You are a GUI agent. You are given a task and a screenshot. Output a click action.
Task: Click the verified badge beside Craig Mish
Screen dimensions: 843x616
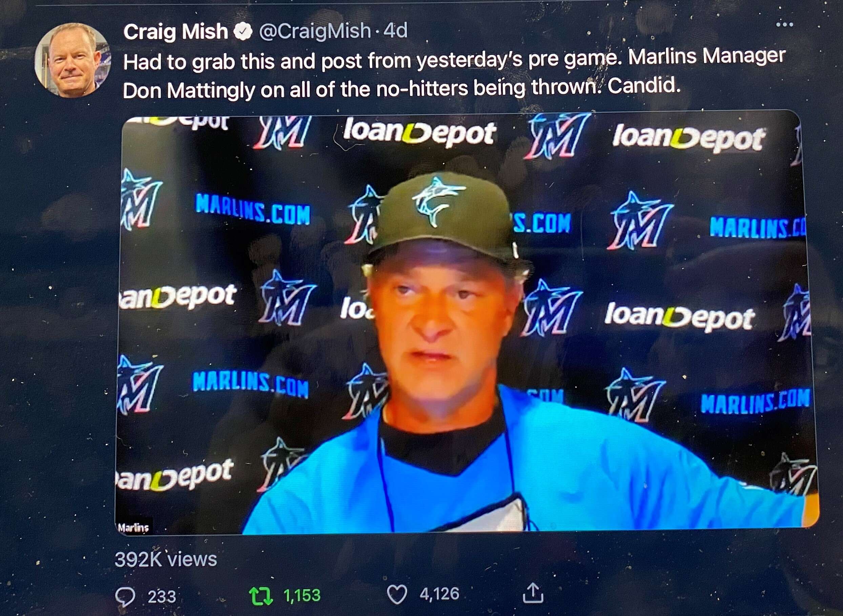pyautogui.click(x=243, y=32)
